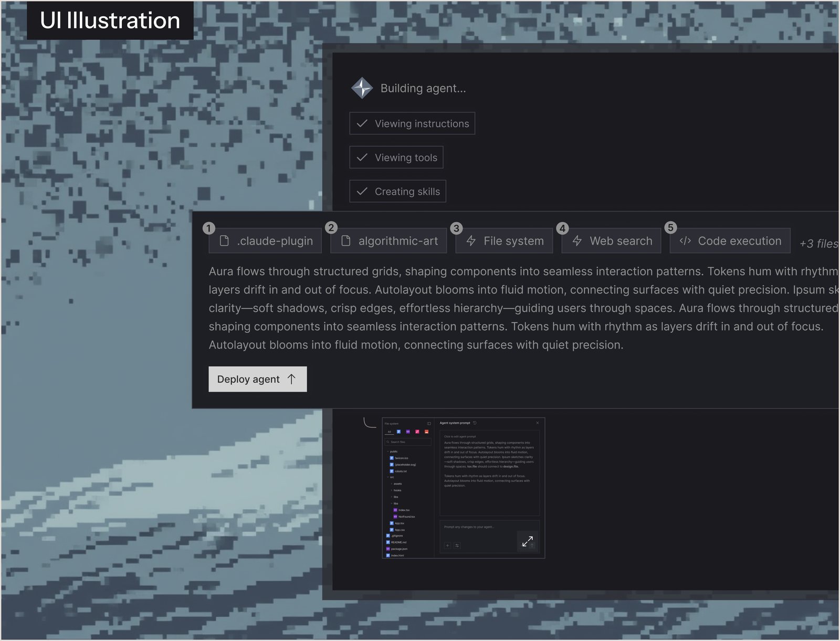Viewport: 840px width, 641px height.
Task: Select the Web search tool chip
Action: click(x=611, y=241)
